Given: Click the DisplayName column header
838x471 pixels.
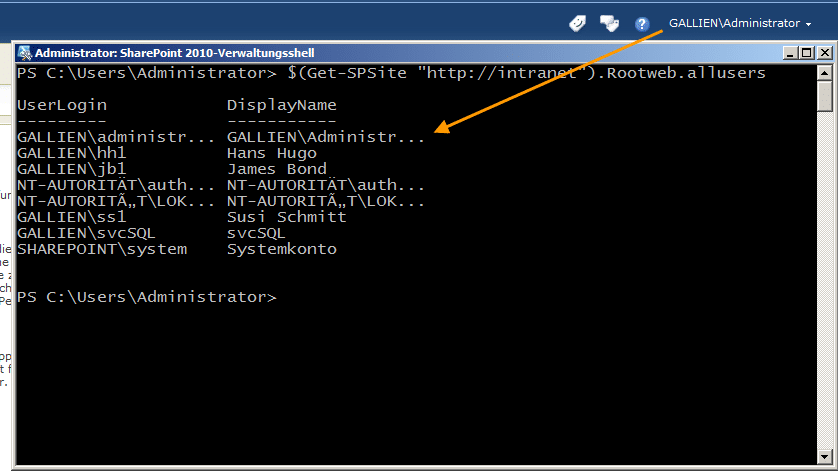Looking at the screenshot, I should click(x=282, y=105).
